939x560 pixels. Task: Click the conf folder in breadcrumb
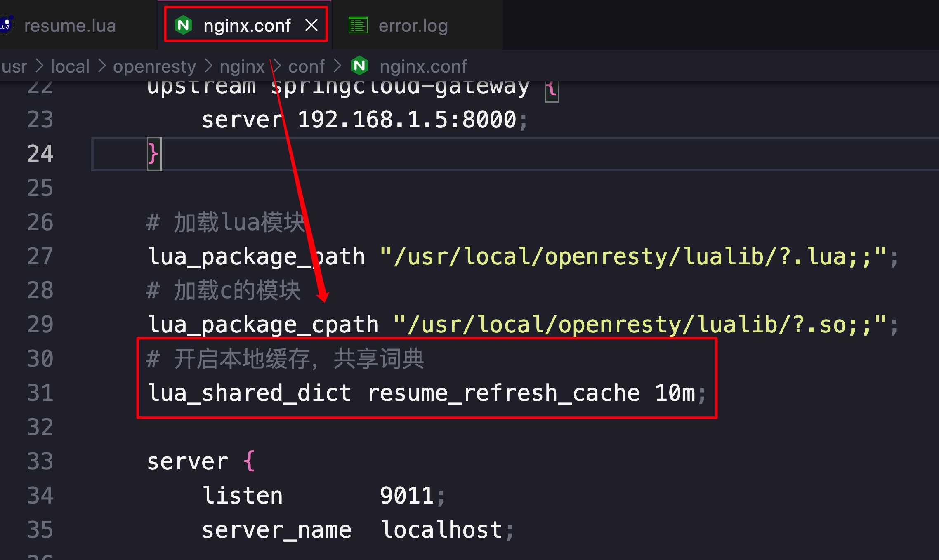point(306,66)
